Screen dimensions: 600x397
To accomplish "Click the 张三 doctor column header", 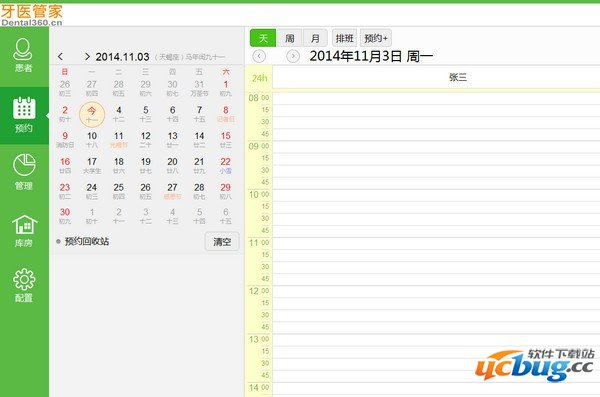I will point(458,77).
